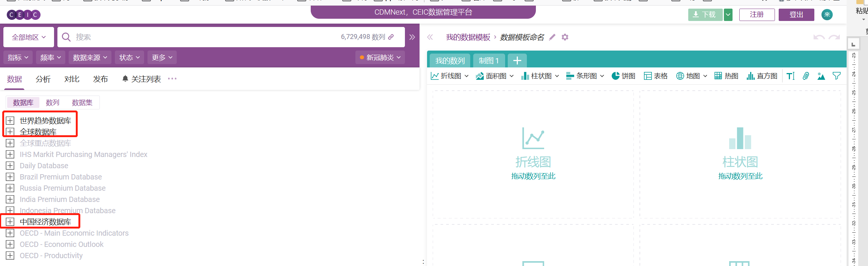Screen dimensions: 868x266
Task: Add a new tab with the plus button
Action: tap(517, 61)
